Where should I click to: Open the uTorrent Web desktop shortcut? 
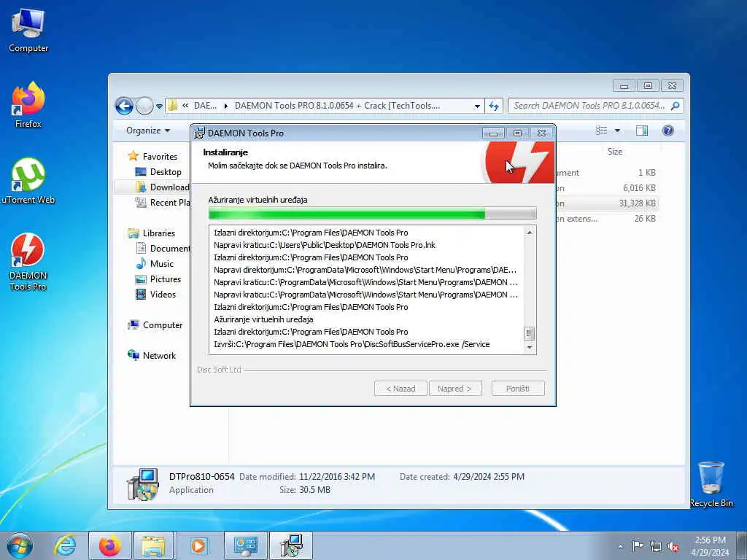click(28, 181)
